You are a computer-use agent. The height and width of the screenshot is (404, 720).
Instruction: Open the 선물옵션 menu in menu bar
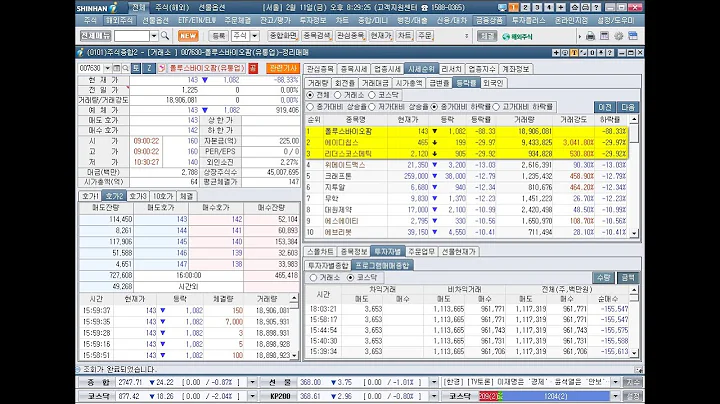pos(156,21)
